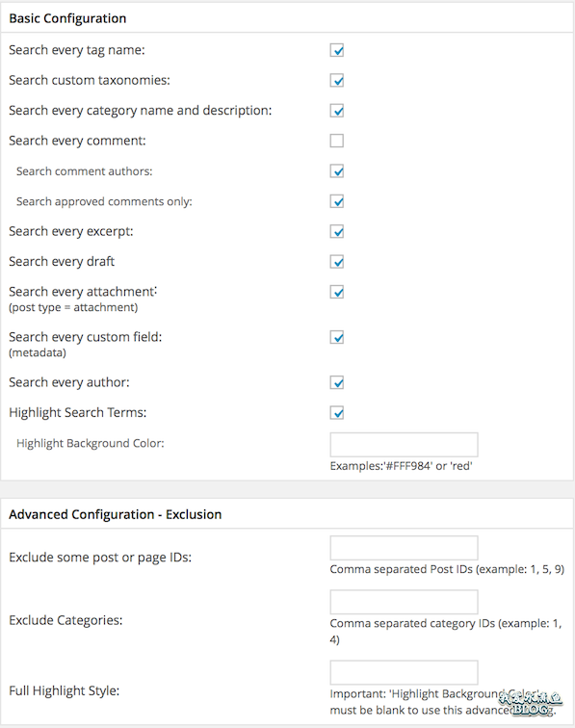Click the Exclude Categories input field
The height and width of the screenshot is (728, 575).
404,602
